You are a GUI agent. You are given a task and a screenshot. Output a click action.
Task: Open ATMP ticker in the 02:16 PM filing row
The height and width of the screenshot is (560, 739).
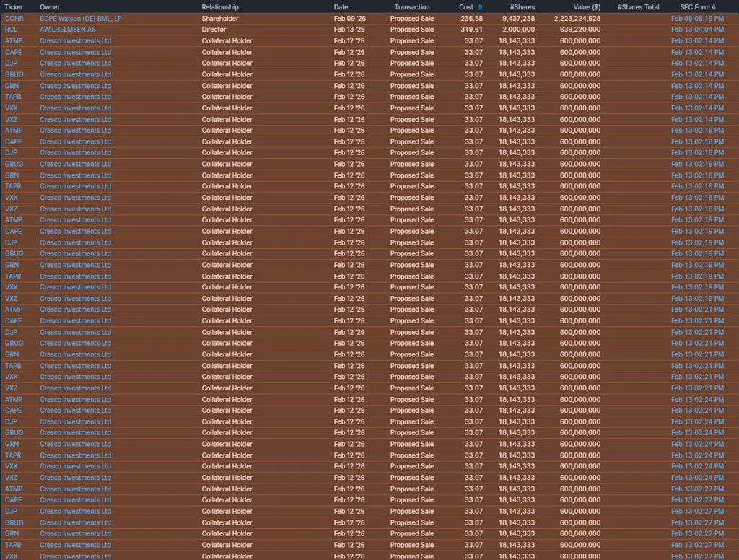click(14, 131)
